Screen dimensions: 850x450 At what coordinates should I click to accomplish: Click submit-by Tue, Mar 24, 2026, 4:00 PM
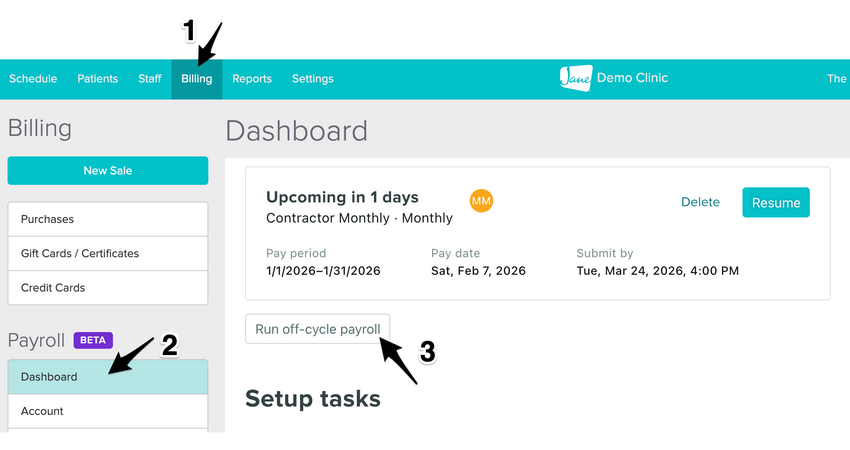coord(658,271)
